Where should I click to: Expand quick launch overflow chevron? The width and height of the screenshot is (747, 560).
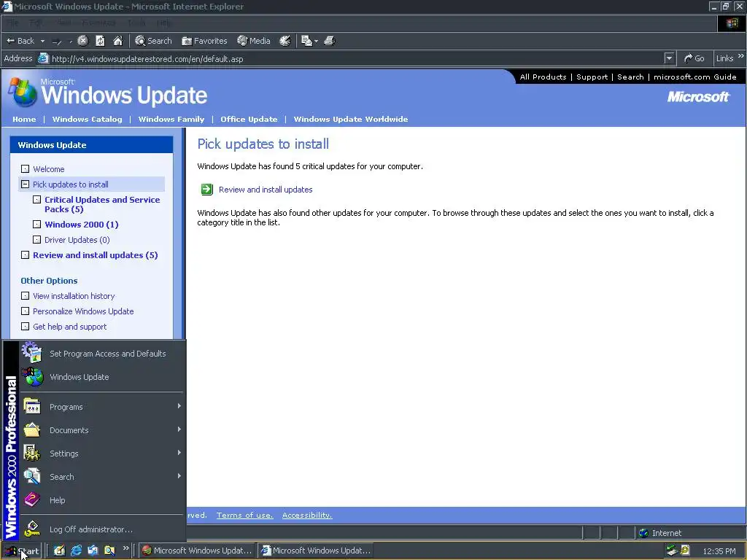coord(125,548)
